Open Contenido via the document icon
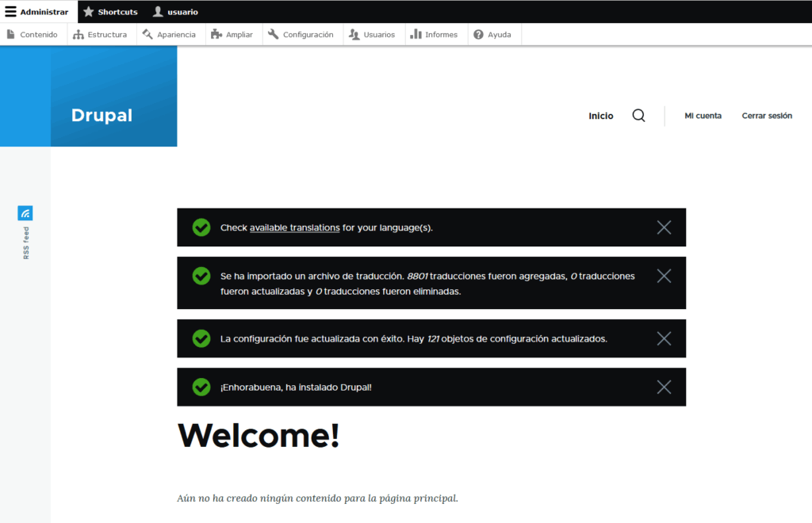812x523 pixels. 11,34
